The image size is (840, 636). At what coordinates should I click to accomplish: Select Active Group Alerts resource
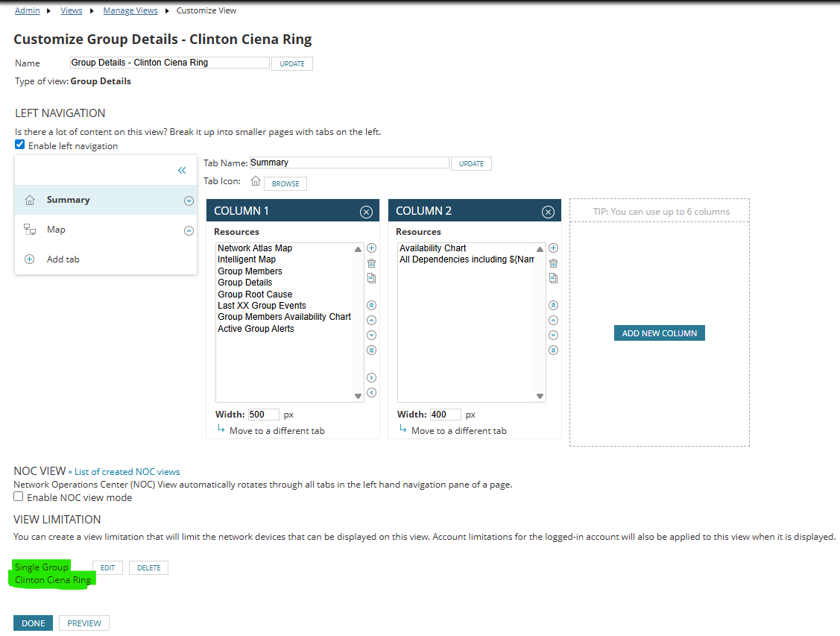tap(256, 329)
